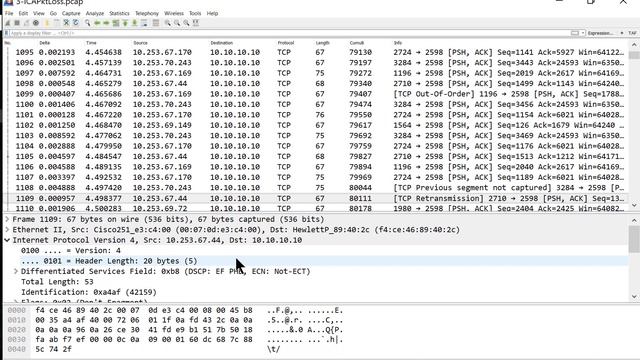
Task: Open the Analyze menu
Action: [95, 13]
